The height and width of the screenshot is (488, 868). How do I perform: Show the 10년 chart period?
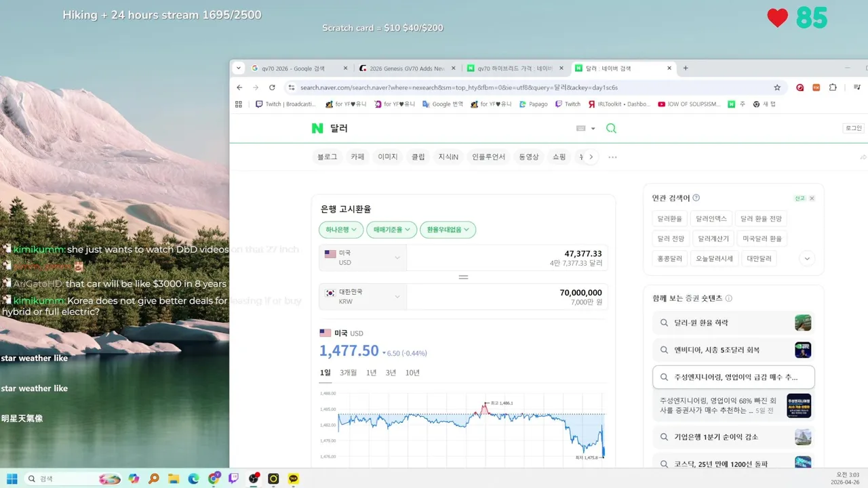(412, 373)
